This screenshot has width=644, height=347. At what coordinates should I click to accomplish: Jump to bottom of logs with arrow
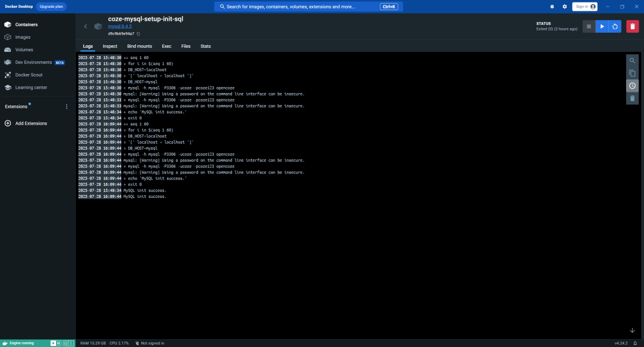(632, 330)
